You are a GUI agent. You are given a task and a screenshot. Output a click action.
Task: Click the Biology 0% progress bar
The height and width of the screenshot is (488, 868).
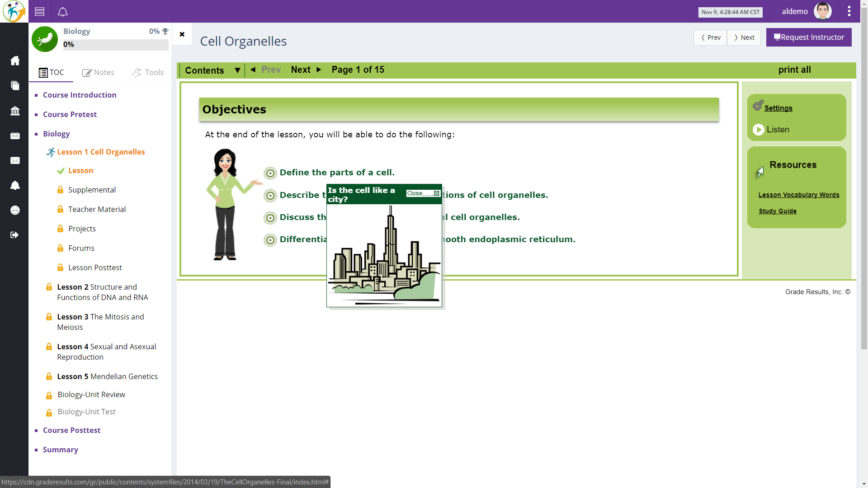coord(116,45)
